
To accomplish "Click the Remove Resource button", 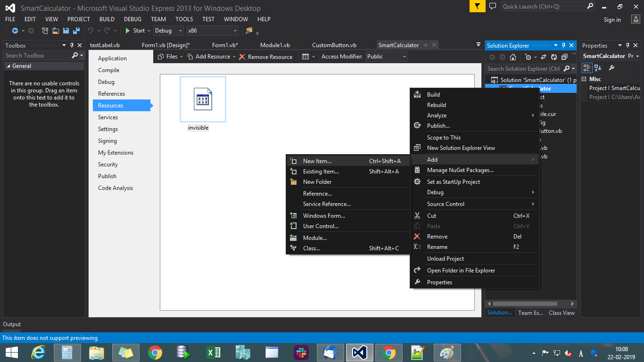I will point(265,57).
